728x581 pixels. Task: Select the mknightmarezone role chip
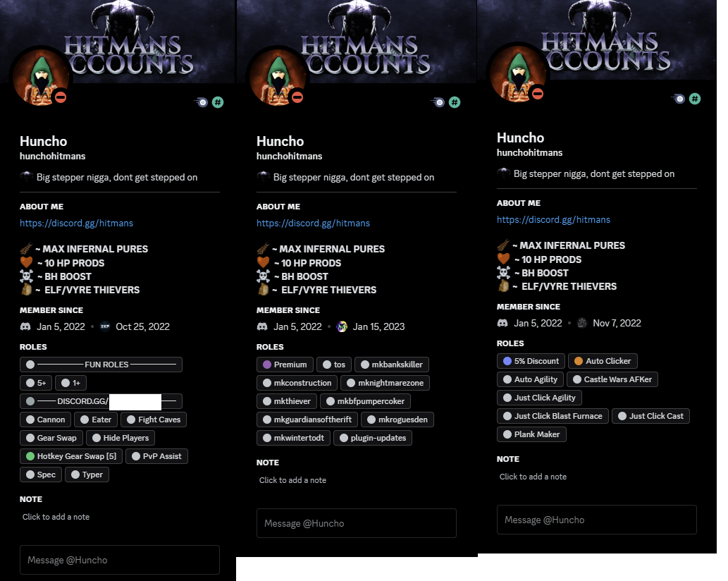tap(385, 383)
